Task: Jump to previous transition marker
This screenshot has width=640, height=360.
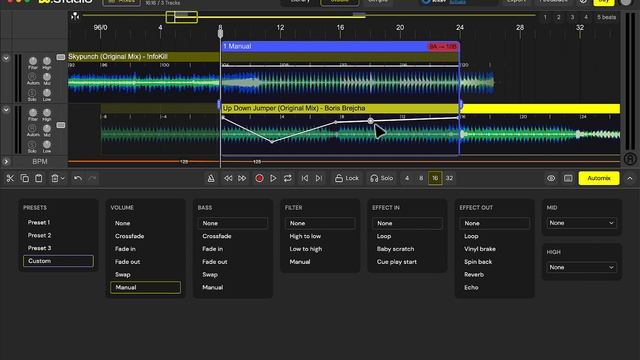Action: click(304, 178)
